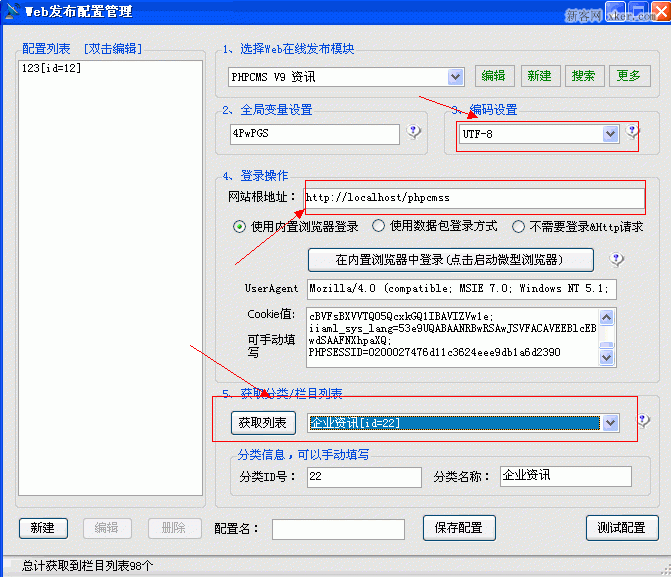Select 使用内置浏览器登录 radio option
Viewport: 671px width, 577px height.
click(x=240, y=227)
